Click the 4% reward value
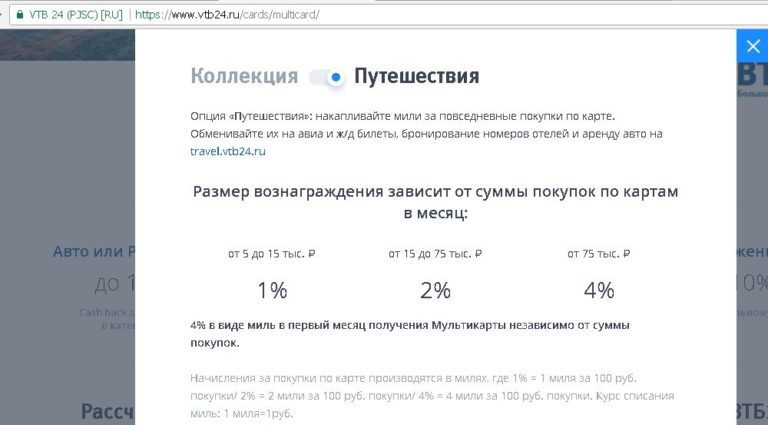The image size is (768, 425). (x=599, y=291)
